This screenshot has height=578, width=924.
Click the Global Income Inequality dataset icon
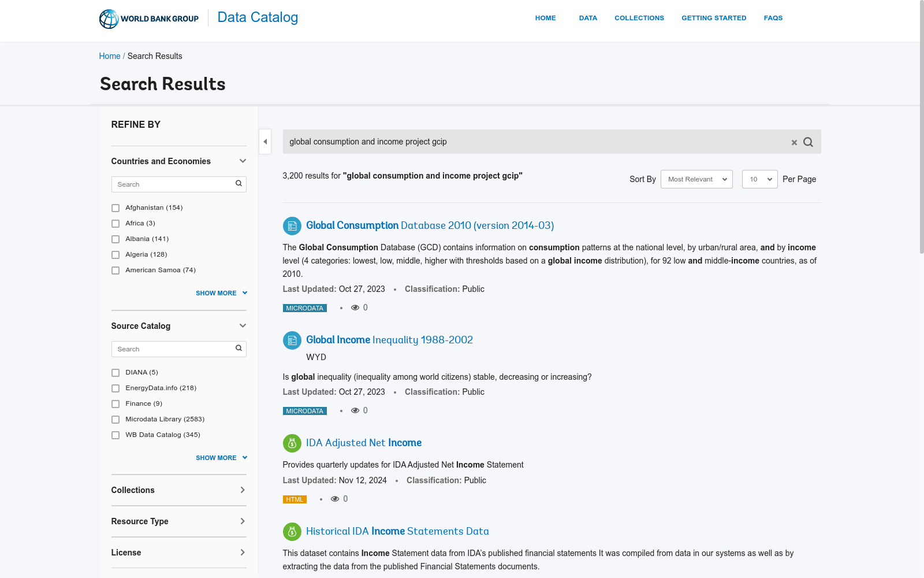pyautogui.click(x=292, y=340)
